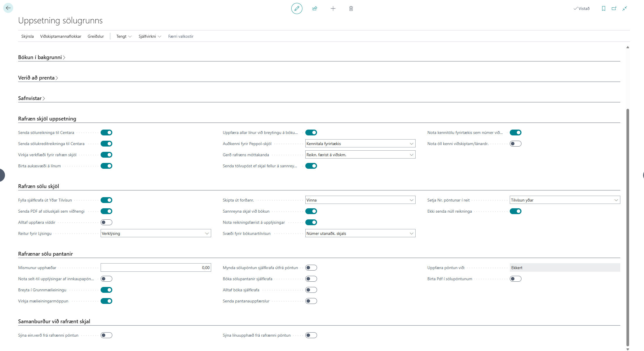Toggle Senda sölureikninga til Centara

click(106, 133)
